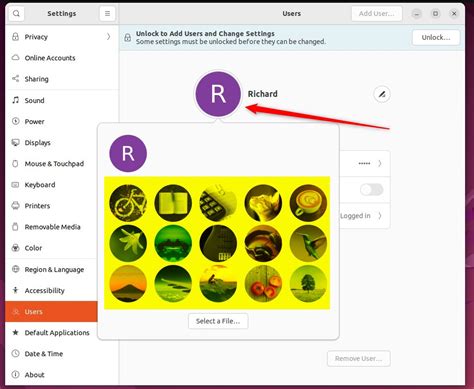Select the open book avatar picture
The image size is (474, 389).
173,203
